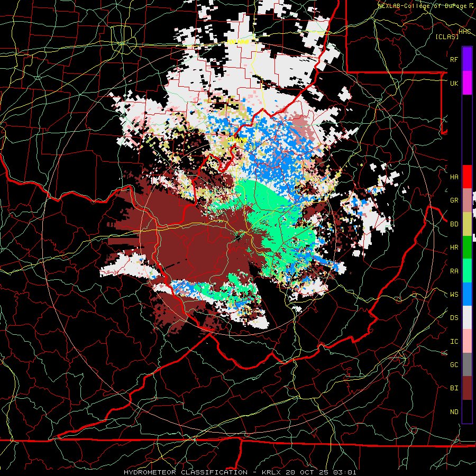The height and width of the screenshot is (476, 476).
Task: Click the 'WS' legend label
Action: 454,295
